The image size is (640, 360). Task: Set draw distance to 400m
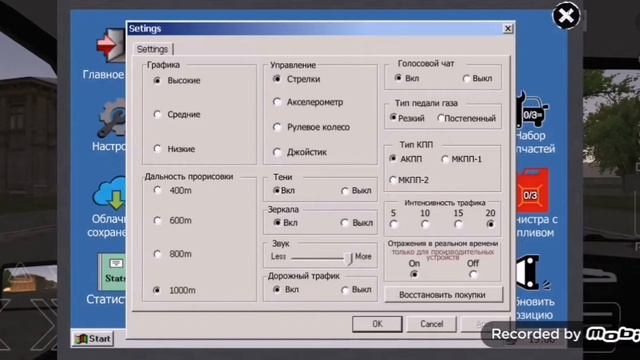[157, 190]
